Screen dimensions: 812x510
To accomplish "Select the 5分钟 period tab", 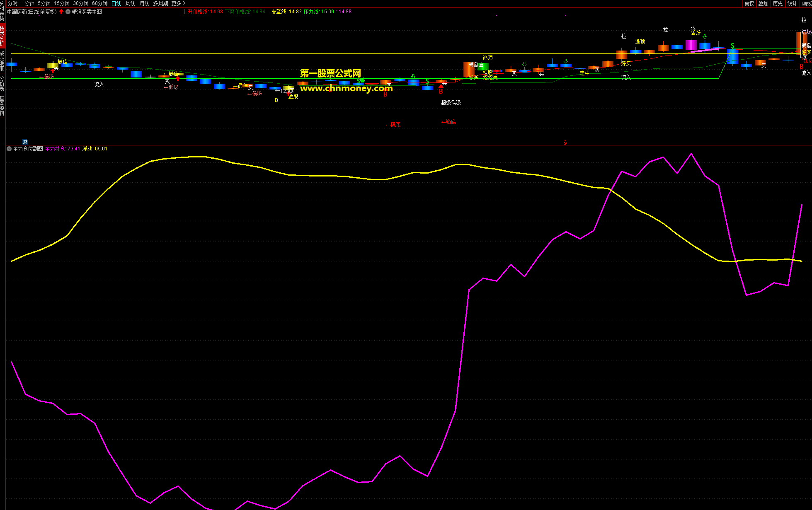I will coord(44,3).
